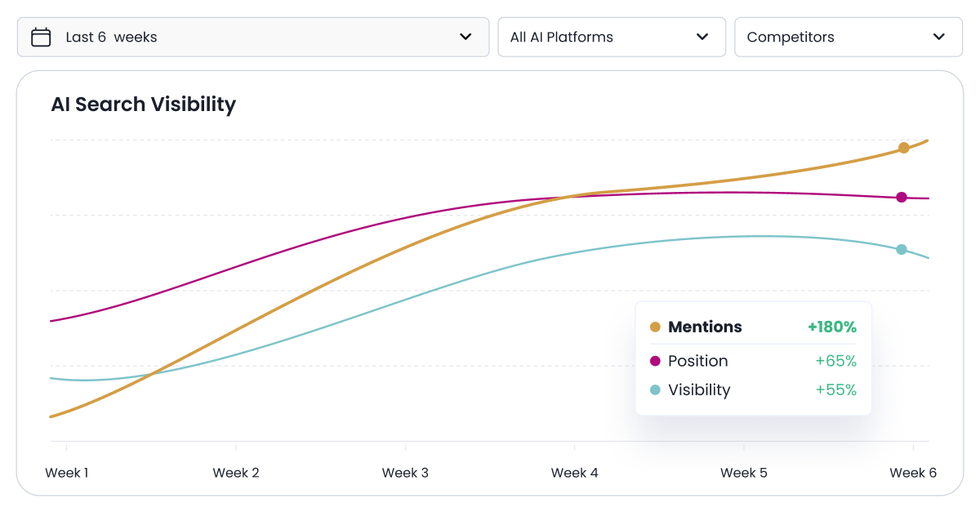The image size is (980, 512).
Task: Toggle the Position series in the legend
Action: [x=698, y=361]
